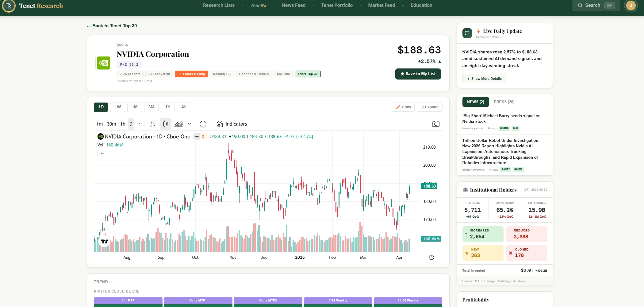Image resolution: width=644 pixels, height=307 pixels.
Task: Select the Area chart style icon
Action: point(178,124)
